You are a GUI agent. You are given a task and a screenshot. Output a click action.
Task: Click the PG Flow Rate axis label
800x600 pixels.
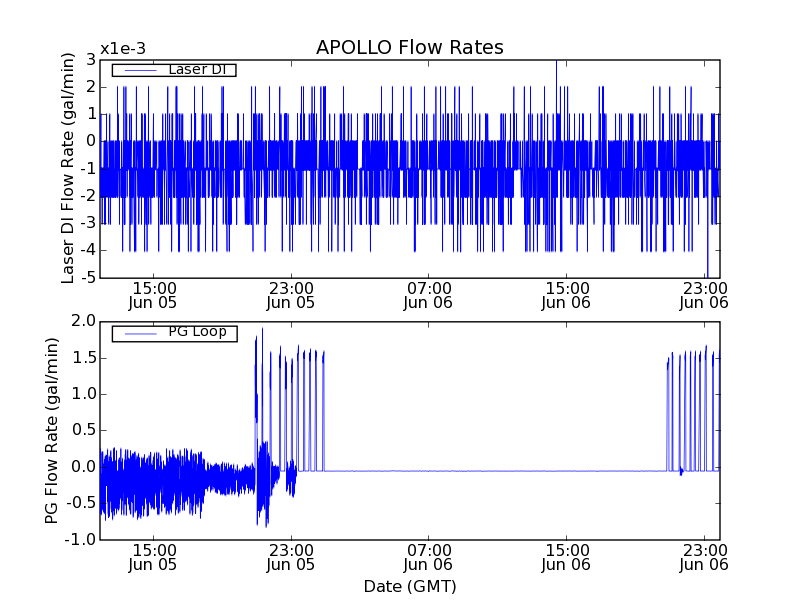52,430
